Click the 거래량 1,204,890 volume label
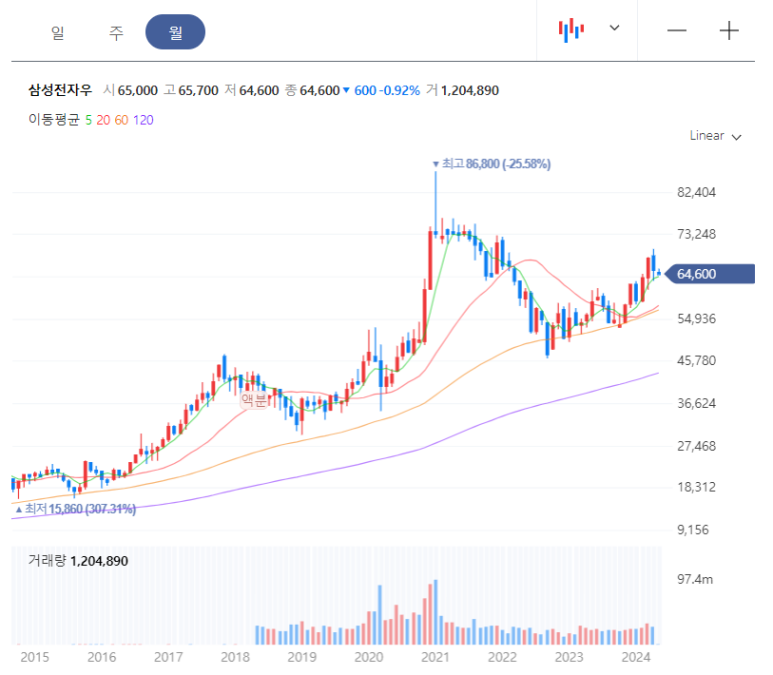The height and width of the screenshot is (675, 773). [78, 561]
